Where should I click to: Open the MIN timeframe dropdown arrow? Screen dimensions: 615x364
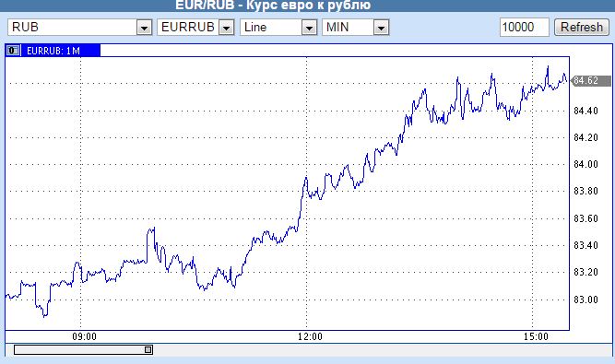(381, 28)
